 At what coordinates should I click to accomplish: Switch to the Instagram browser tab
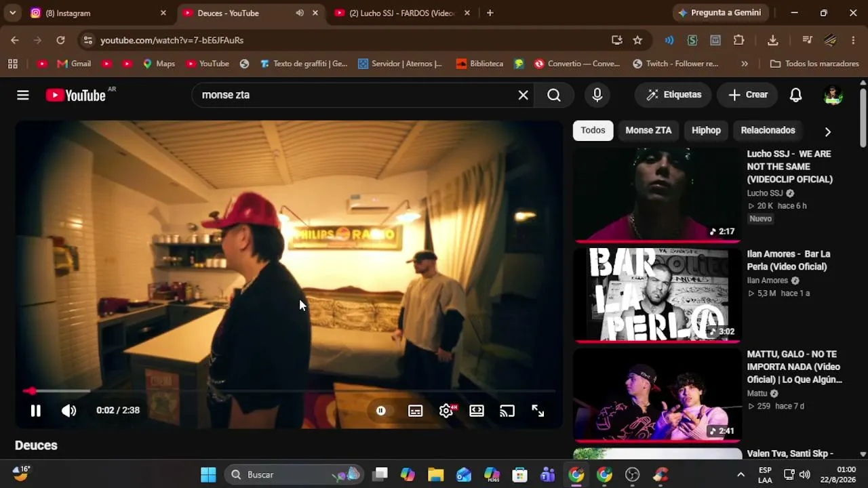pyautogui.click(x=98, y=14)
